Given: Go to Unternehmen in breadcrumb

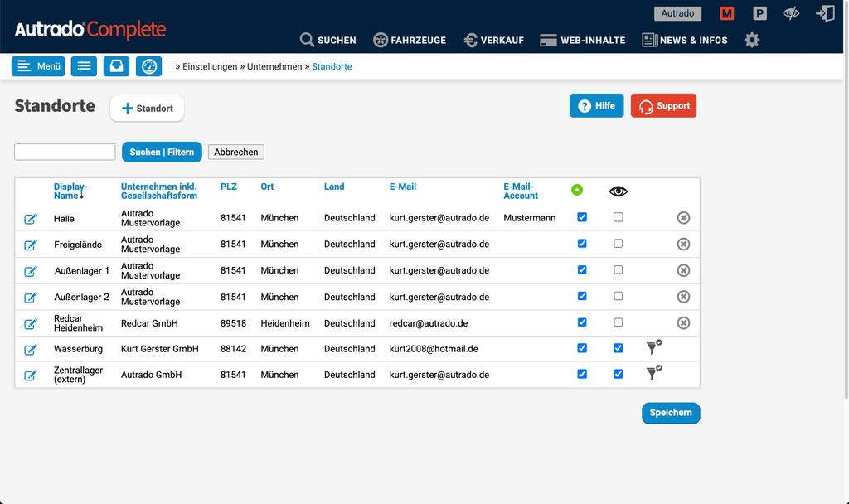Looking at the screenshot, I should [x=274, y=66].
